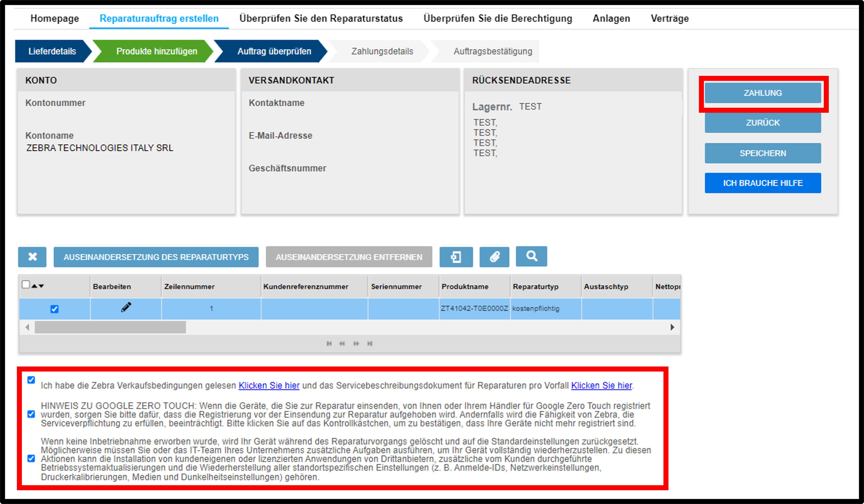864x504 pixels.
Task: Click the kostenpflichtig repair type cell
Action: (546, 308)
